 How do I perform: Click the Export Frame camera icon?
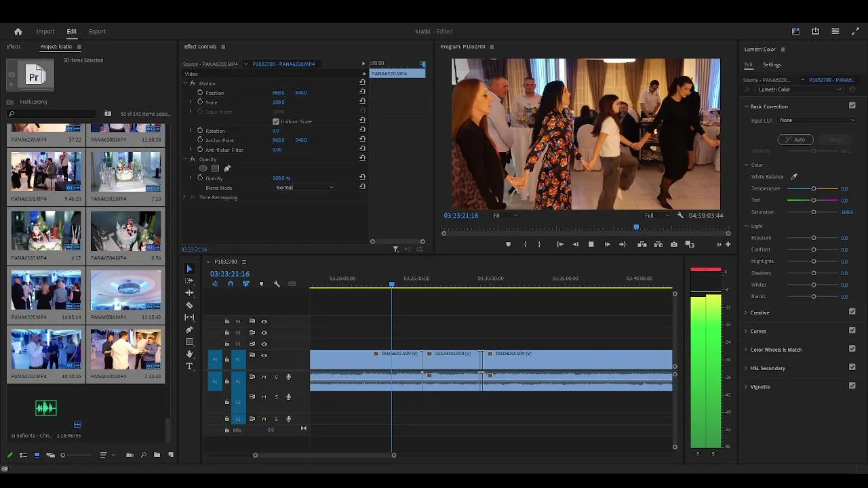click(673, 244)
